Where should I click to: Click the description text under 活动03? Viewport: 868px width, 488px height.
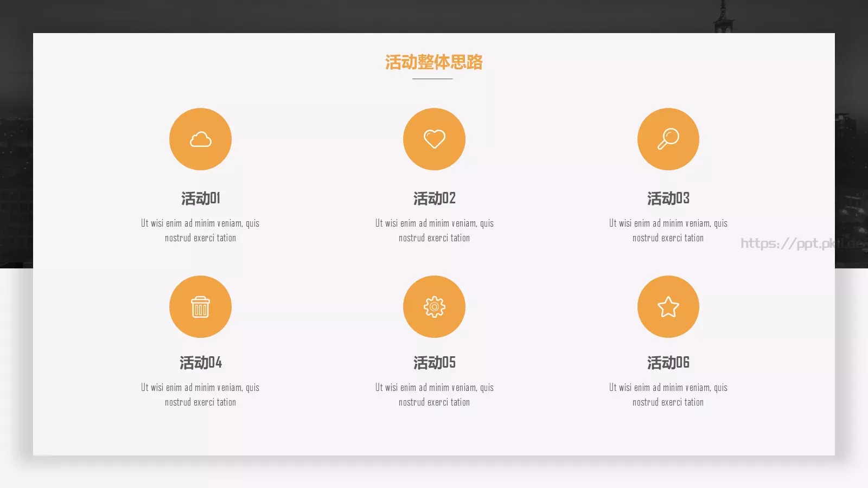(668, 230)
